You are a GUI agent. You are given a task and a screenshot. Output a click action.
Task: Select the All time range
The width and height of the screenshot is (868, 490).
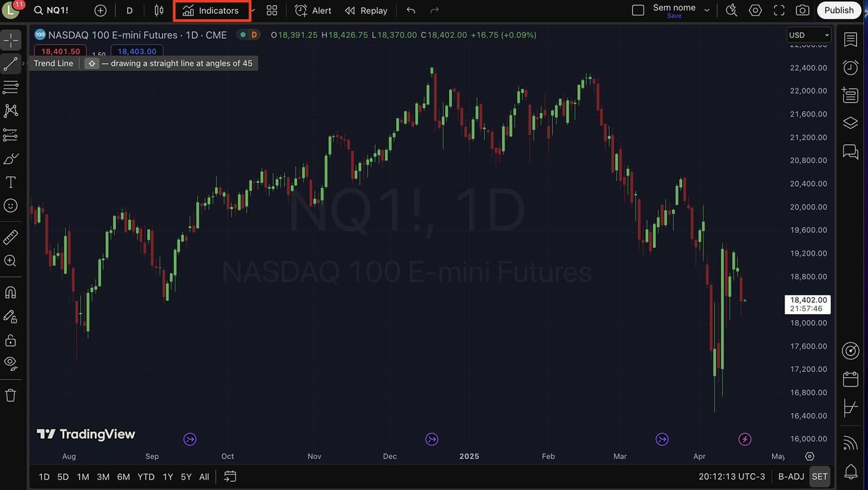[x=204, y=477]
